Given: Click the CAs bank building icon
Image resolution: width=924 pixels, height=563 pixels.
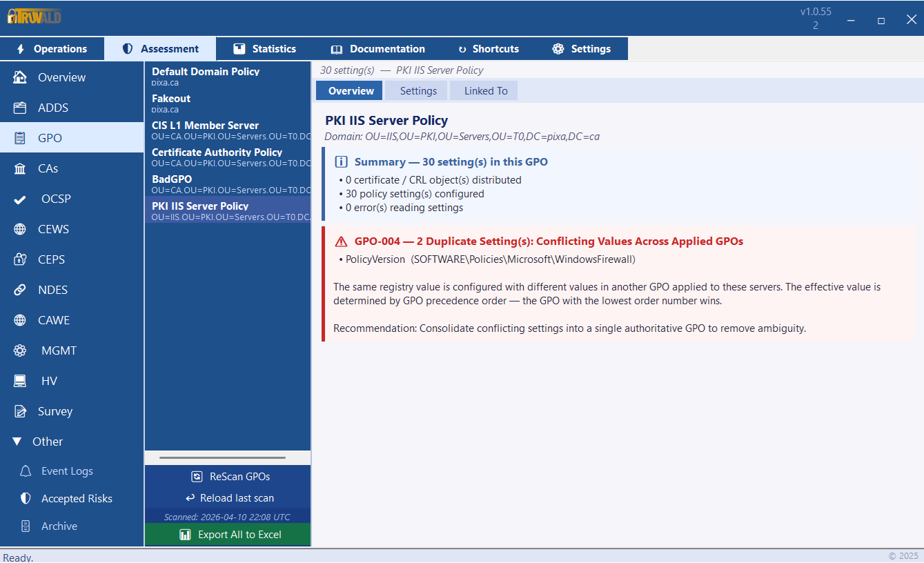Looking at the screenshot, I should (x=20, y=168).
